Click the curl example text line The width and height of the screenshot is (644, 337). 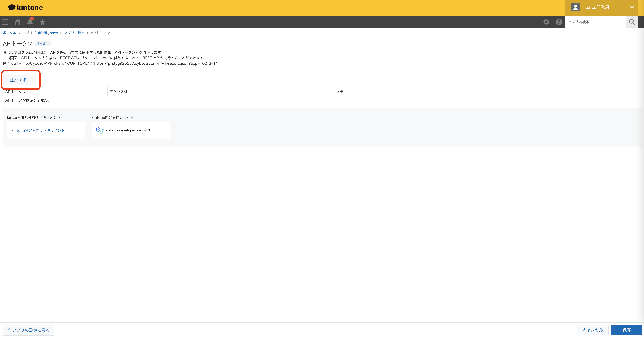click(110, 64)
